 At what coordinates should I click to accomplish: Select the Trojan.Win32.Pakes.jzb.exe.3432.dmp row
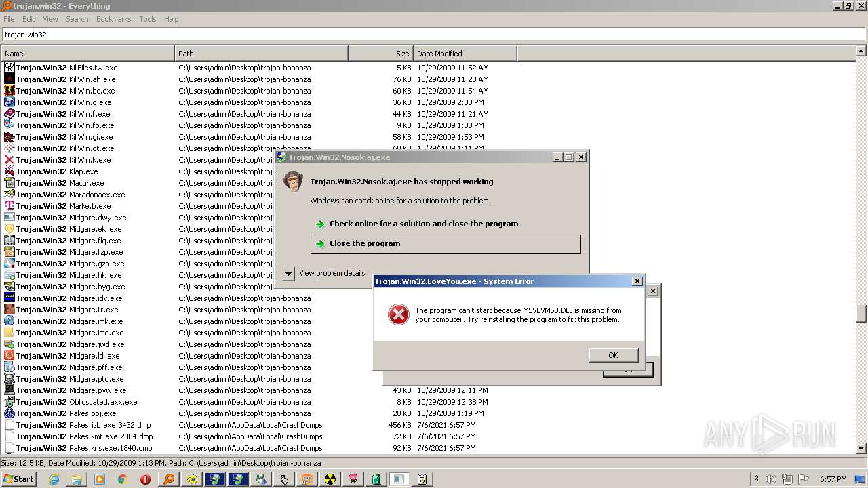[x=428, y=425]
